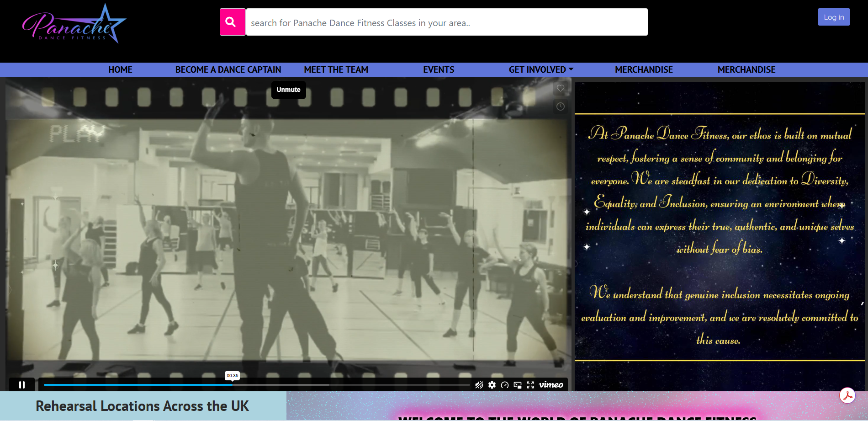This screenshot has height=421, width=868.
Task: Enter fullscreen on the Vimeo player
Action: coord(530,385)
